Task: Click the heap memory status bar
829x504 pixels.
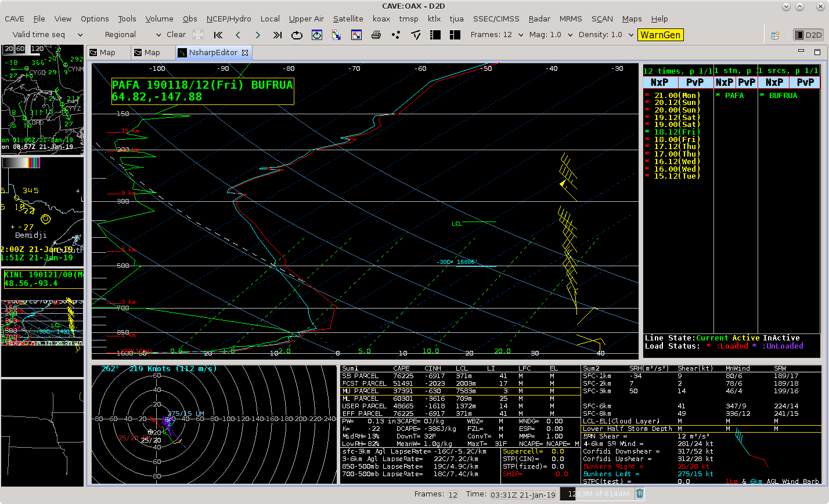Action: (597, 494)
